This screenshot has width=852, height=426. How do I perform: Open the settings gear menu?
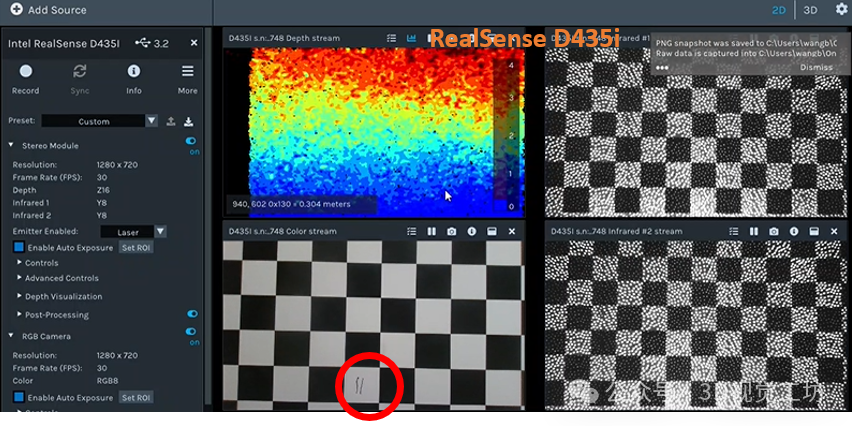point(841,9)
